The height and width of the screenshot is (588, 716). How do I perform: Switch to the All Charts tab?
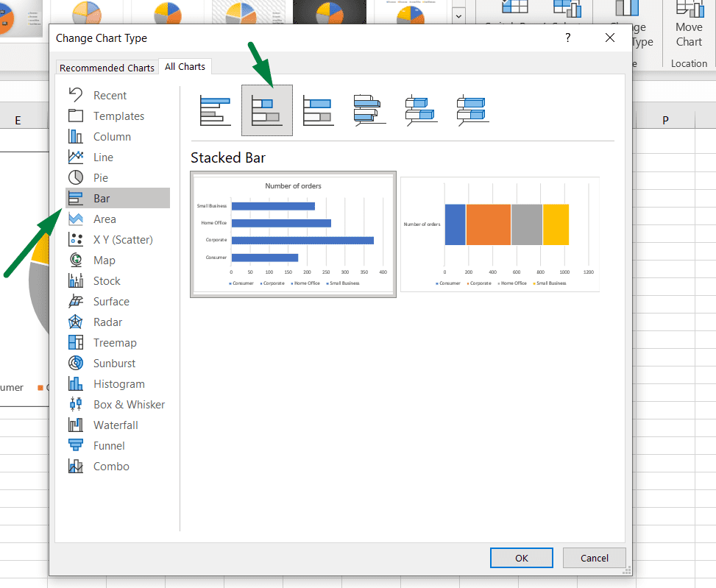[185, 66]
